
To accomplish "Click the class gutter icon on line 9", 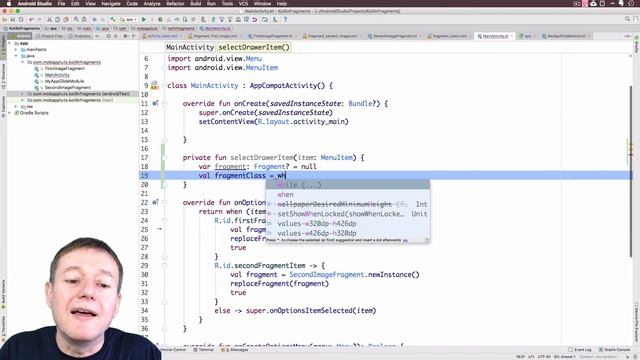I will tap(154, 86).
